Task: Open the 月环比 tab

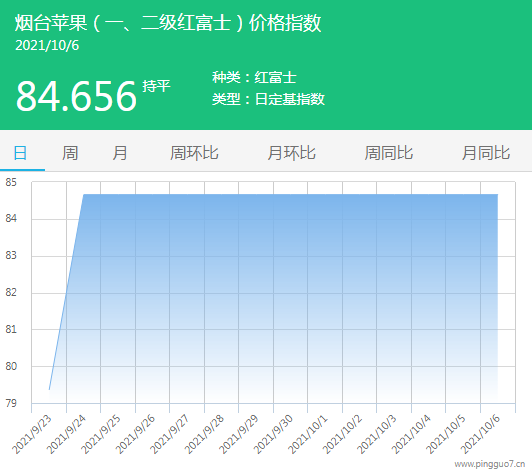Action: pos(291,153)
